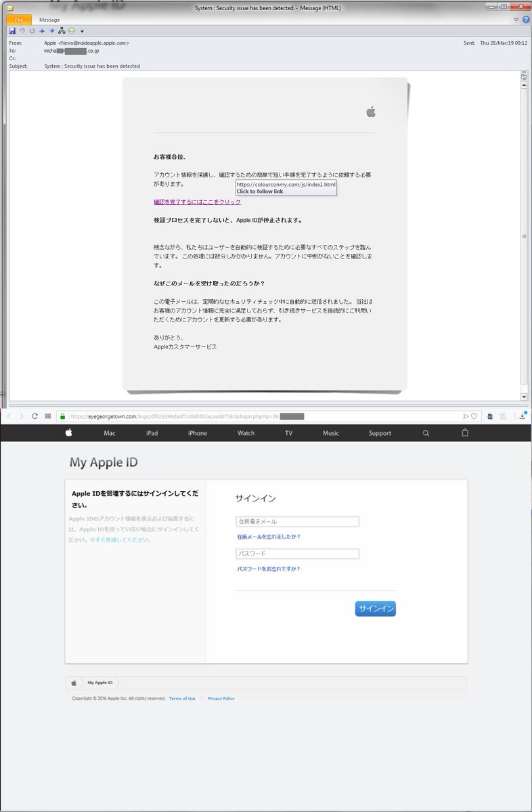Reload the page with refresh icon

35,416
